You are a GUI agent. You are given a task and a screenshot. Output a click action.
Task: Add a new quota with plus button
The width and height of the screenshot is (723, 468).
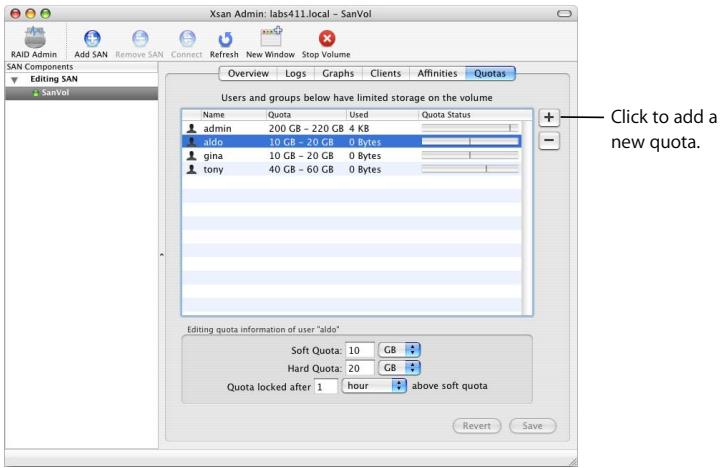(549, 117)
